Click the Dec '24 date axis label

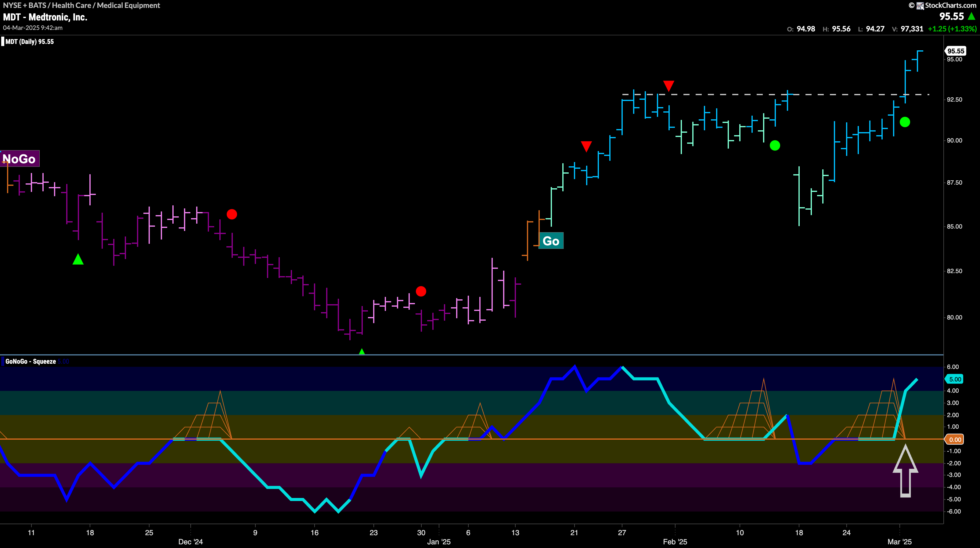pos(191,542)
